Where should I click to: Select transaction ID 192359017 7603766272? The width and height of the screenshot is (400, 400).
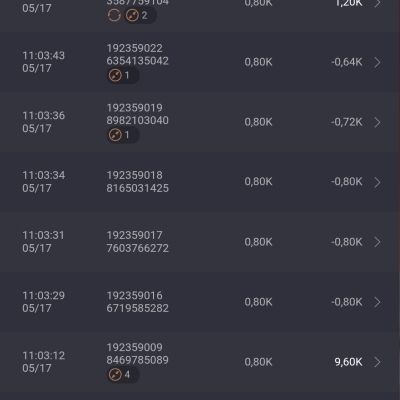[138, 242]
